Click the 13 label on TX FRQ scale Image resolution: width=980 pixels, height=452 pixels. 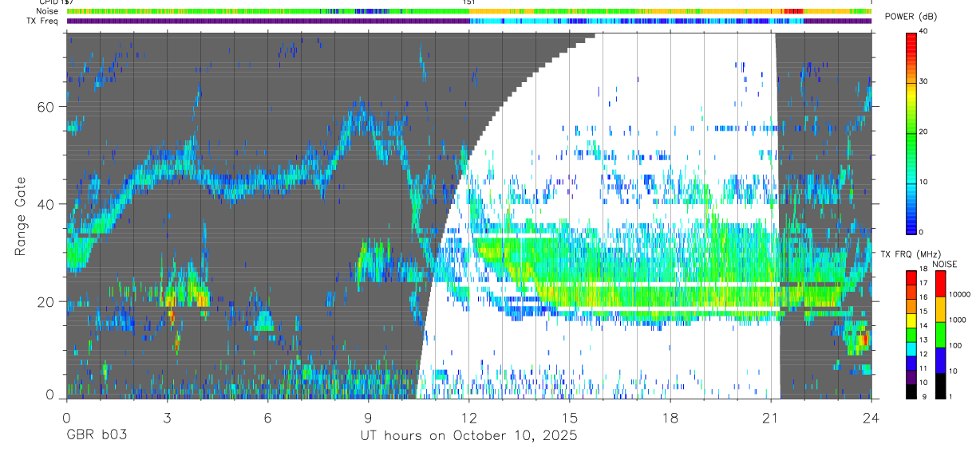click(923, 340)
